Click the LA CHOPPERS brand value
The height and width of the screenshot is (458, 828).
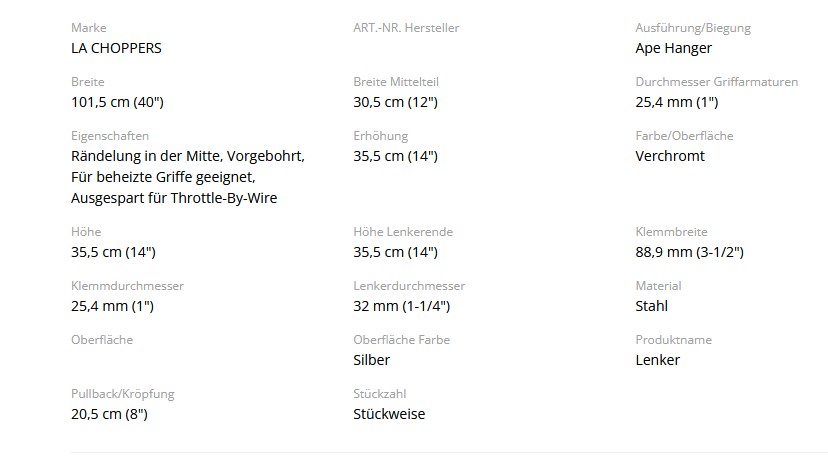(116, 48)
